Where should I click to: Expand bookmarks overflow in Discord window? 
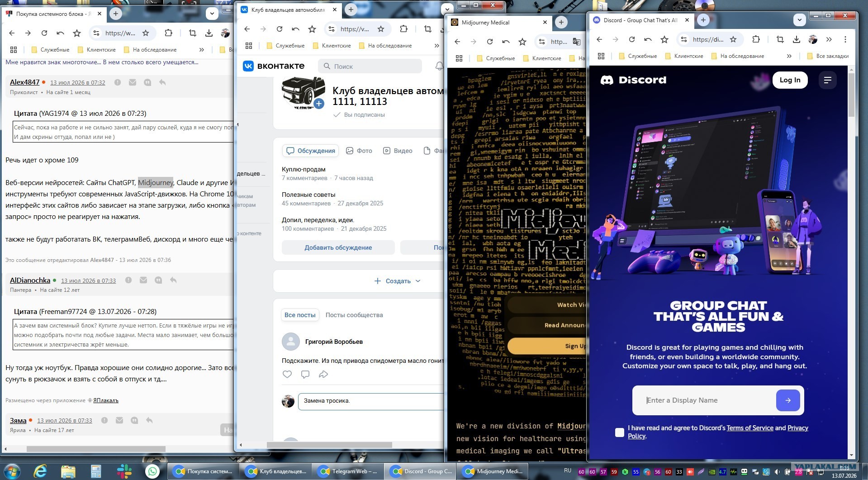pos(789,56)
